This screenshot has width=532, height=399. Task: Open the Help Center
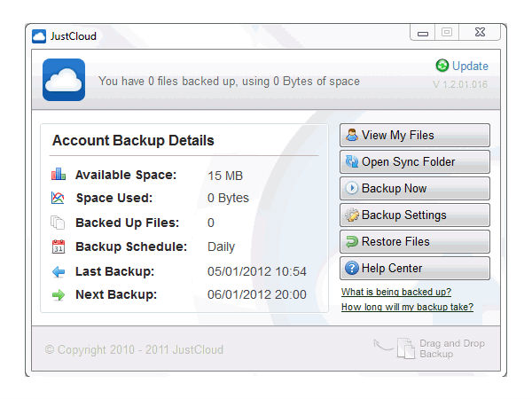[415, 268]
